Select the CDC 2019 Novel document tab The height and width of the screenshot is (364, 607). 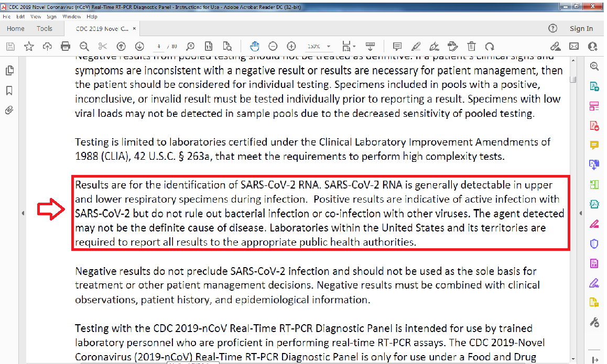(102, 29)
